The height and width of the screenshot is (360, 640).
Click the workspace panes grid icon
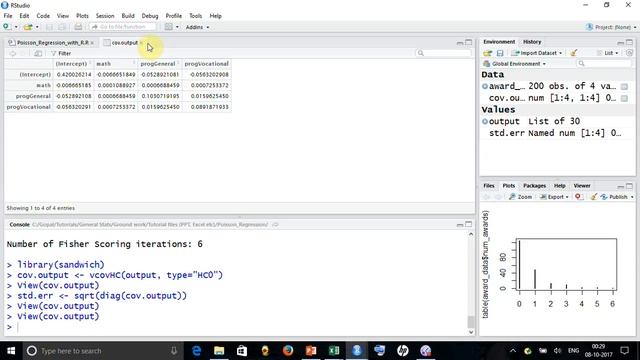(x=169, y=27)
